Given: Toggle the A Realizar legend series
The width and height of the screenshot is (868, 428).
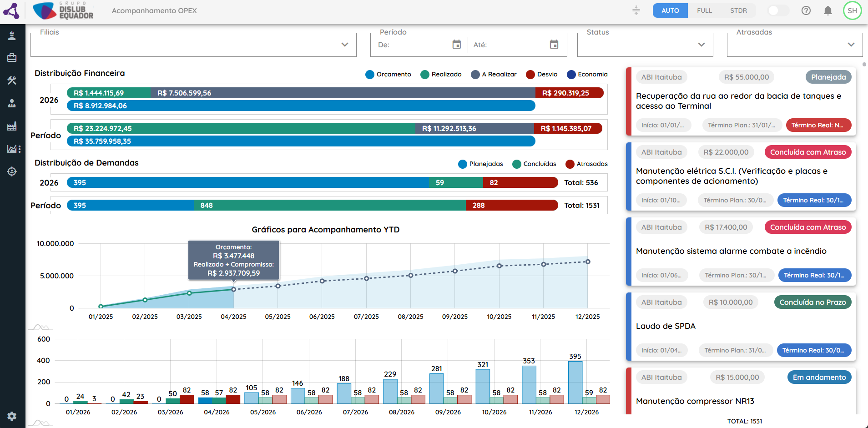Looking at the screenshot, I should pos(494,74).
